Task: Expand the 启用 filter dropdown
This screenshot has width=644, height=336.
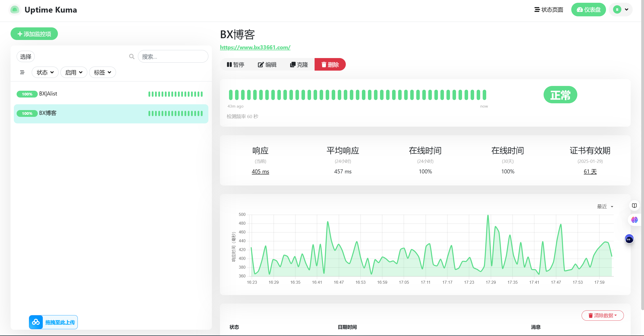Action: (74, 72)
